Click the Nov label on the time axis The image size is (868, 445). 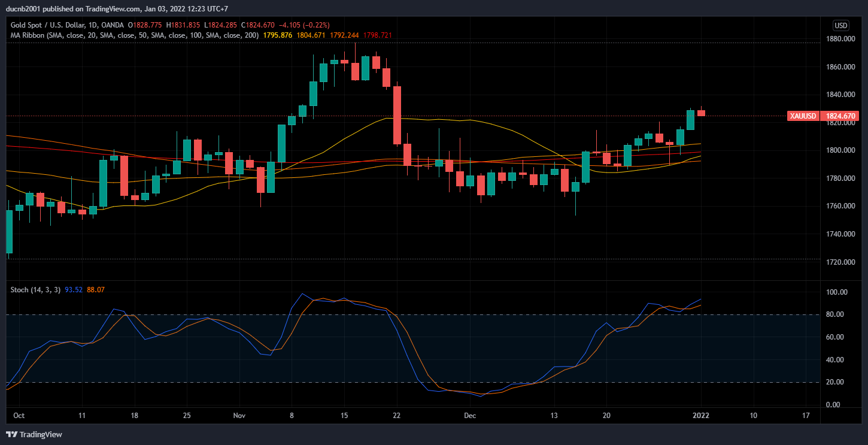point(239,416)
